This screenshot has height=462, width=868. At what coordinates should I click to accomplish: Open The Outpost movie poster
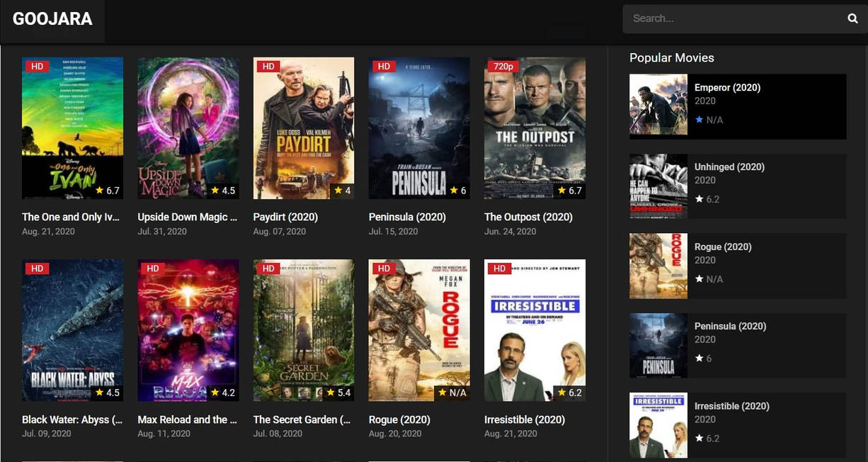pyautogui.click(x=535, y=128)
